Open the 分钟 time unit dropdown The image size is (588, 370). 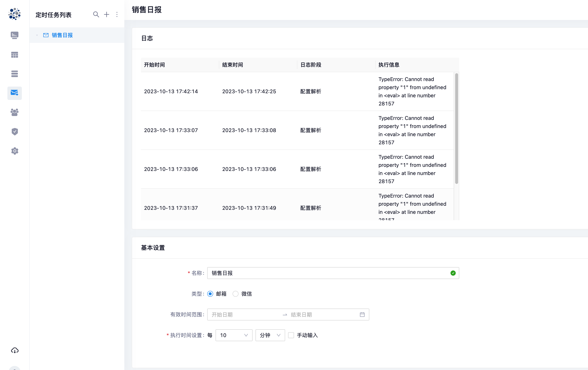[270, 335]
